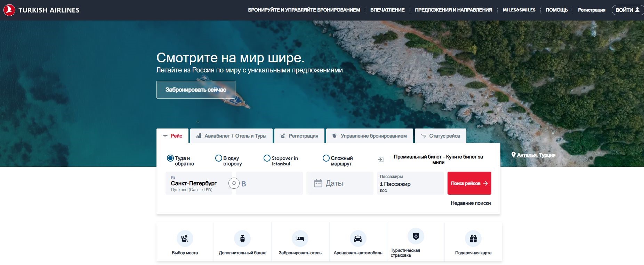Click the TURKISH AIRLINES wordmark text
The image size is (644, 265).
pyautogui.click(x=49, y=10)
